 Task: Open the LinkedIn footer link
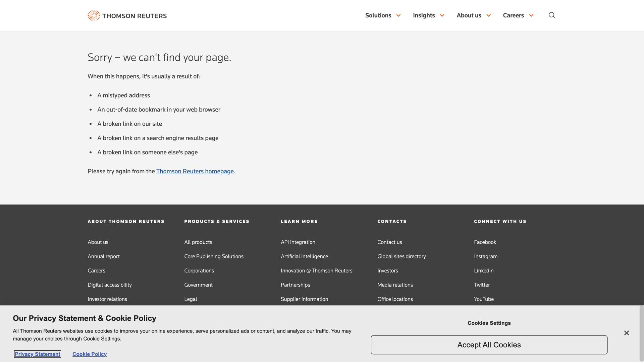(483, 270)
